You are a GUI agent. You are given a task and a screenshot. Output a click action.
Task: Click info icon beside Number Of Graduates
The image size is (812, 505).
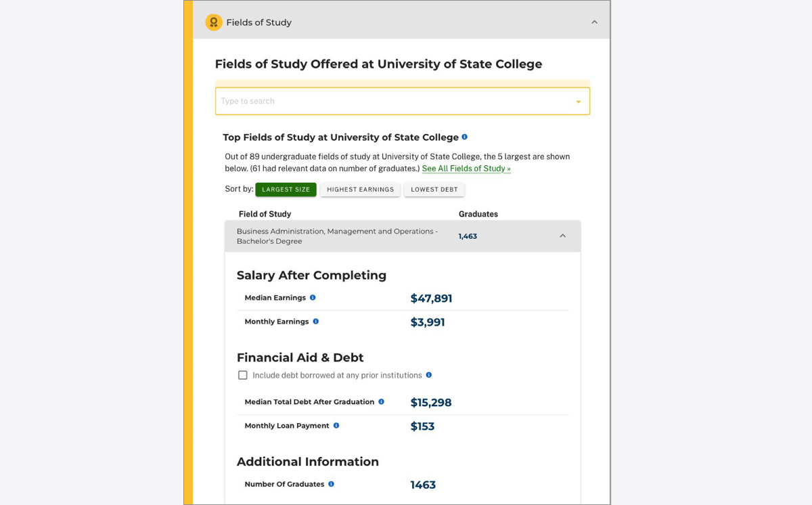click(331, 483)
